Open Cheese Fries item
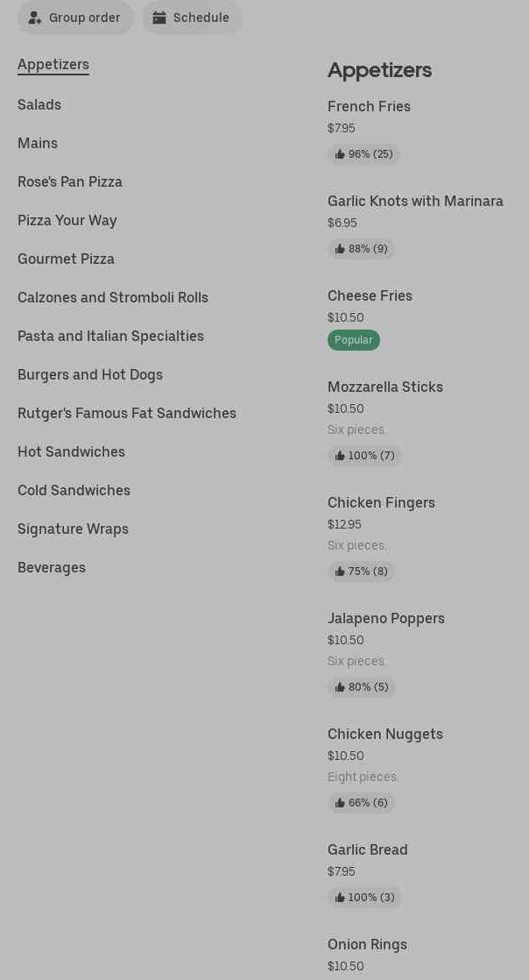Screen dimensions: 529x980 click(x=370, y=296)
